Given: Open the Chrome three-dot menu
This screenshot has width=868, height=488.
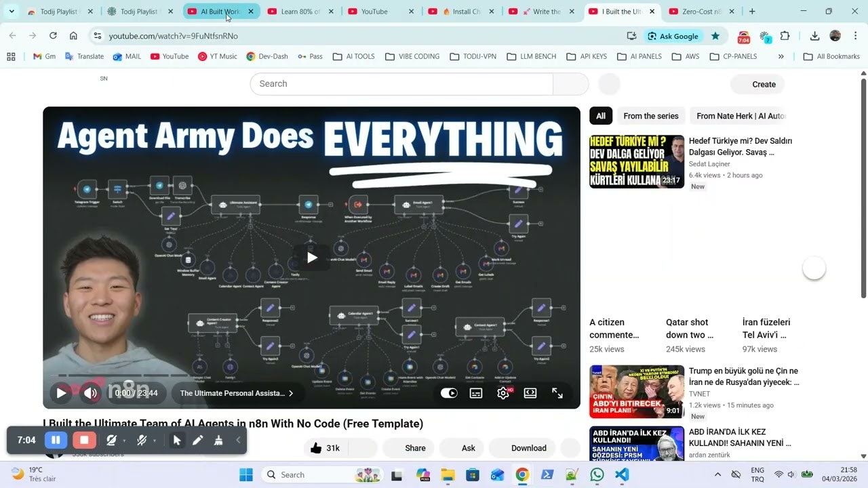Looking at the screenshot, I should (x=855, y=36).
